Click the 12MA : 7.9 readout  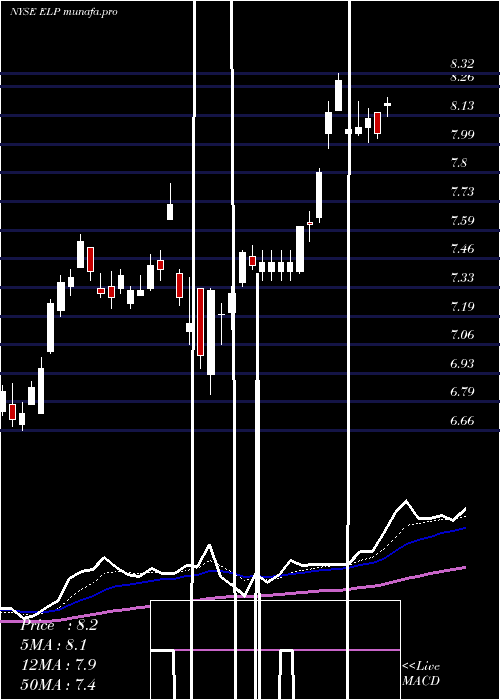[58, 664]
